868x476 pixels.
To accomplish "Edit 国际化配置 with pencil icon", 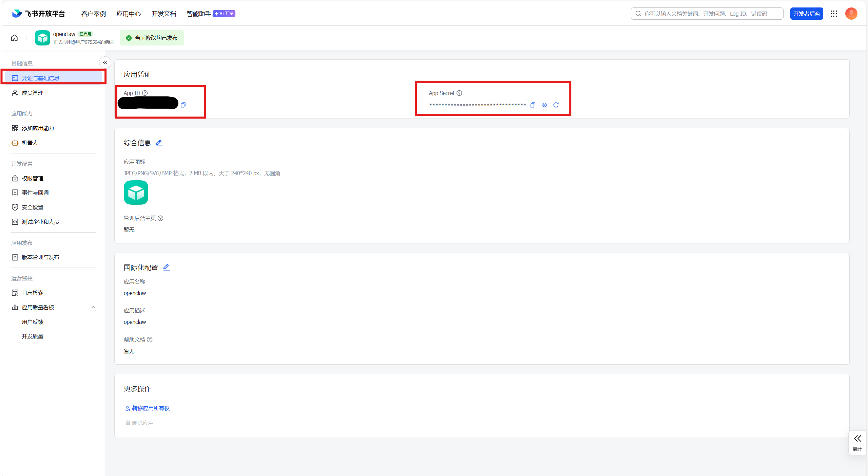I will click(166, 268).
